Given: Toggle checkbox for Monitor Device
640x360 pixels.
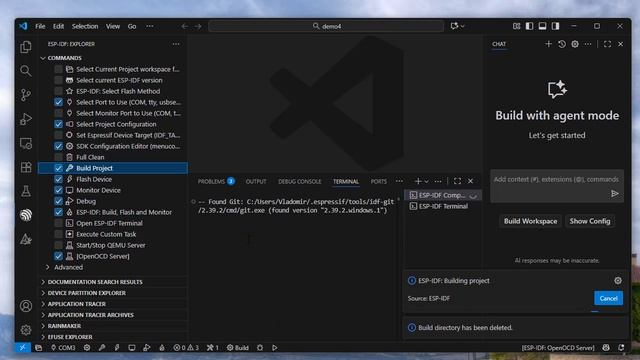Looking at the screenshot, I should pyautogui.click(x=58, y=190).
